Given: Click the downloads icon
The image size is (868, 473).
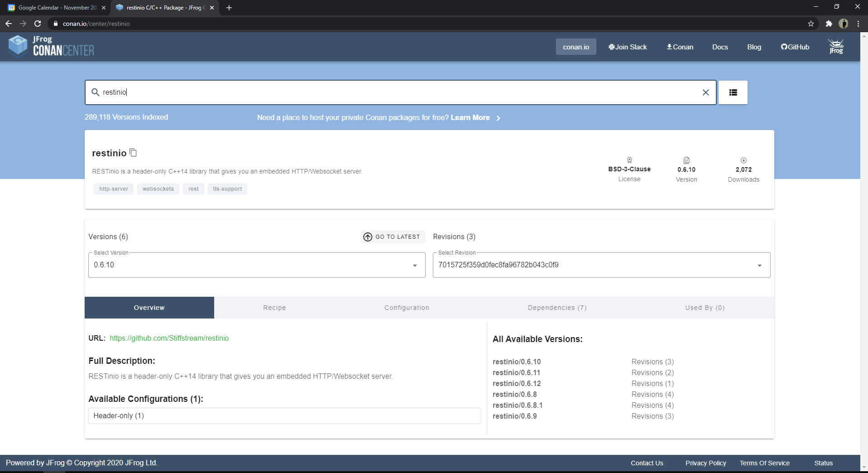Looking at the screenshot, I should 743,160.
